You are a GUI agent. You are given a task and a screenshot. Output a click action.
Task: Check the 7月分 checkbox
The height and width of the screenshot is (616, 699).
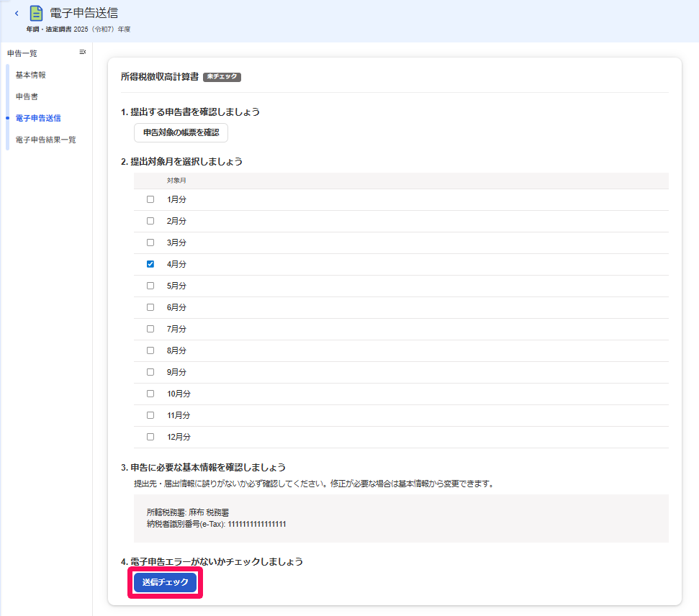[150, 328]
